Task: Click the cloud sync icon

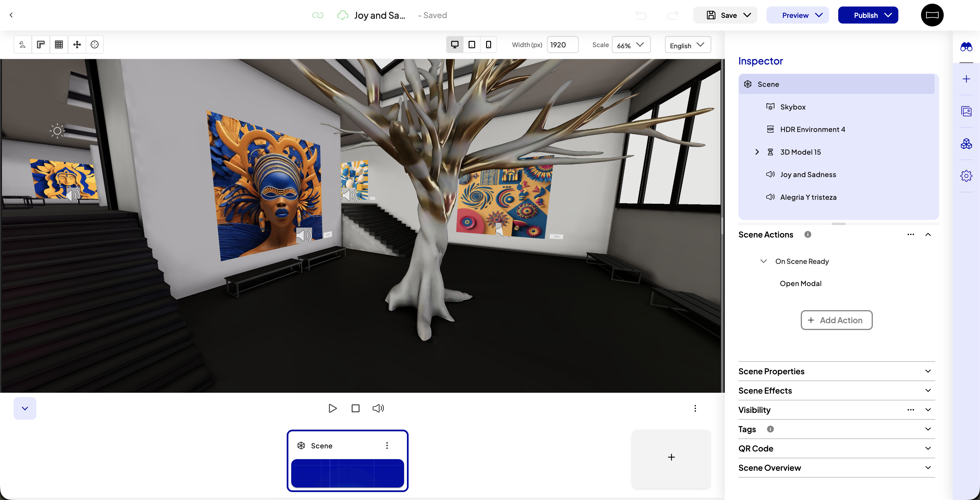Action: 343,15
